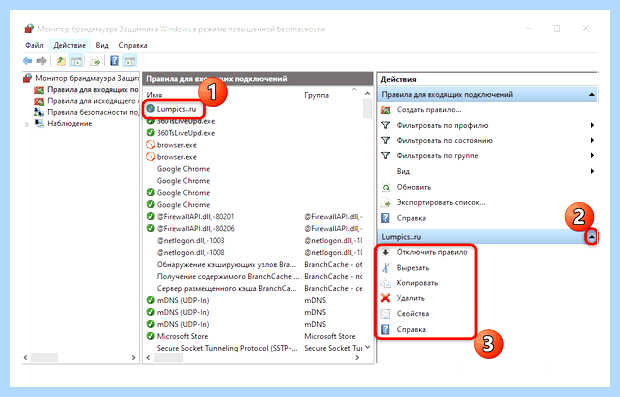The width and height of the screenshot is (620, 397).
Task: Select Монитор брандмауэра root tree item
Action: pos(87,78)
